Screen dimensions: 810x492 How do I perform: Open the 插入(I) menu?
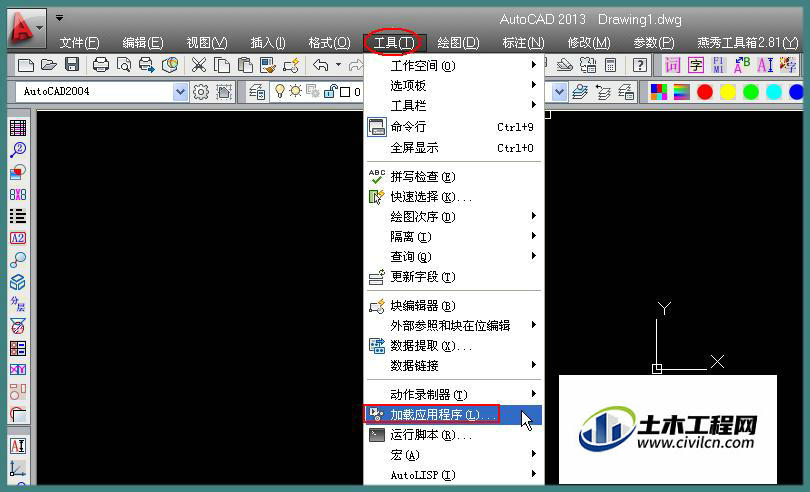point(268,42)
